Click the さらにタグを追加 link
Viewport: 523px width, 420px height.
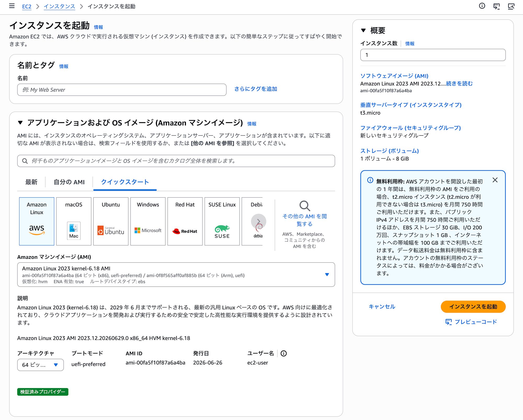255,89
